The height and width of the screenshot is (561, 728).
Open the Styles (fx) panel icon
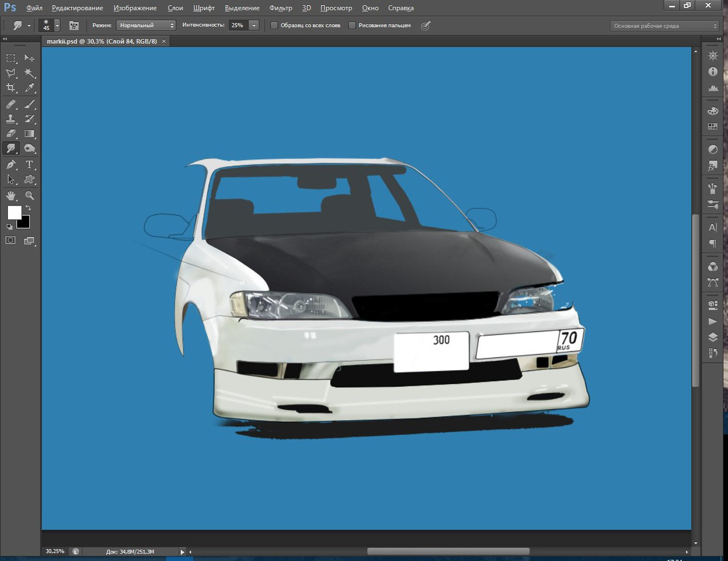[713, 166]
